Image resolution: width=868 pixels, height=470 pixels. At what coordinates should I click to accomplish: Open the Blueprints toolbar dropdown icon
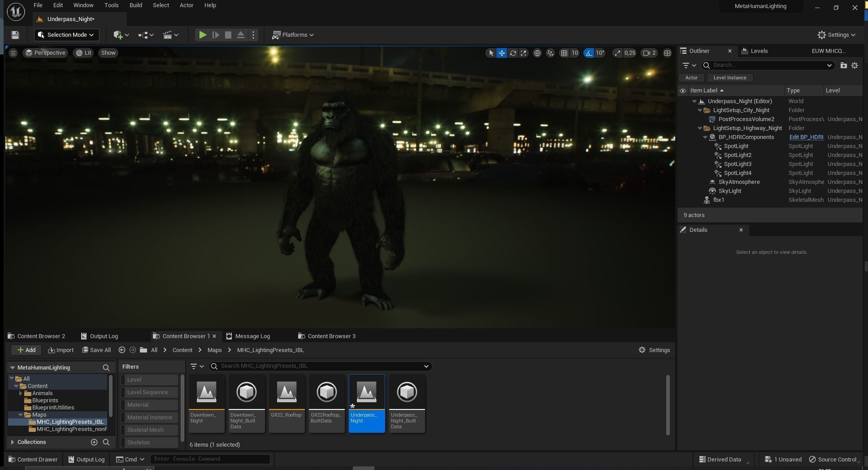coord(146,35)
